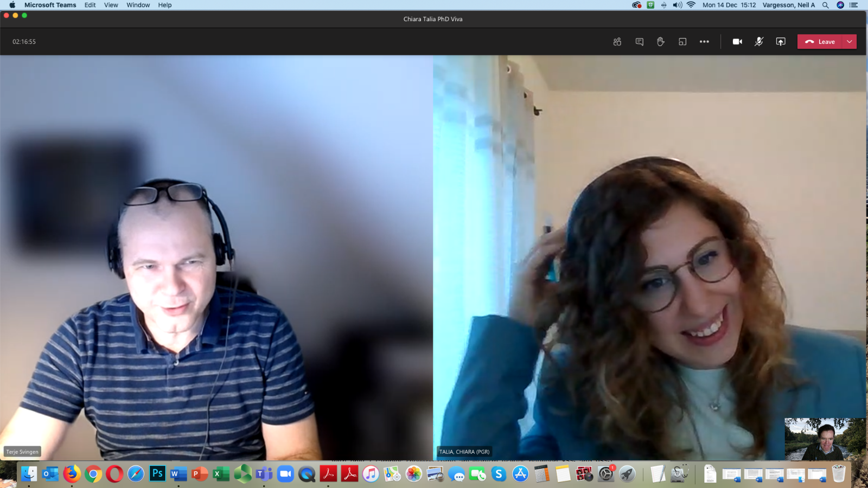This screenshot has width=868, height=488.
Task: Open the share content tray
Action: point(781,42)
